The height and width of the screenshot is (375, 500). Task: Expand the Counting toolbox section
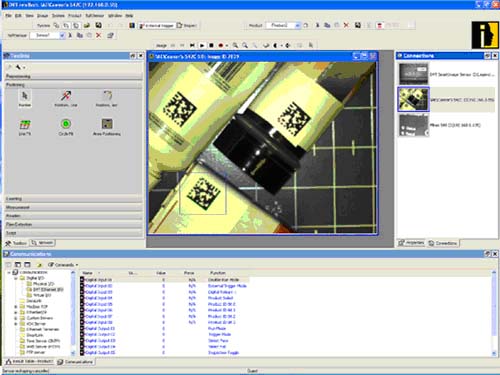click(x=74, y=199)
